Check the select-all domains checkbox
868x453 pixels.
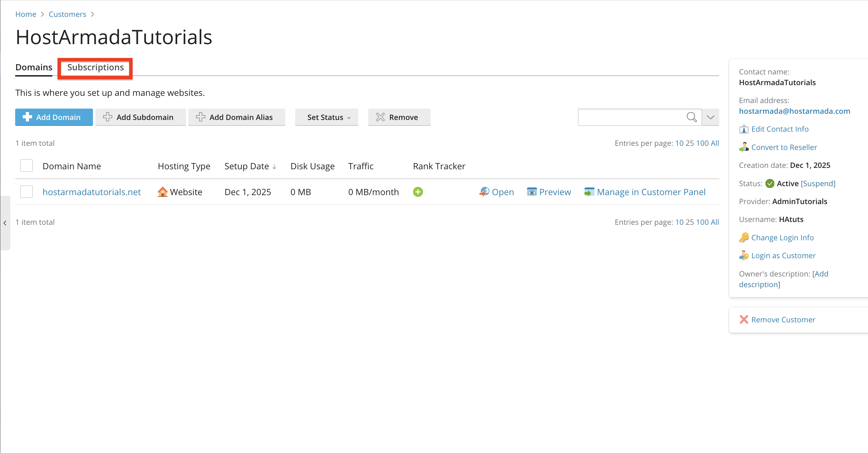coord(26,165)
